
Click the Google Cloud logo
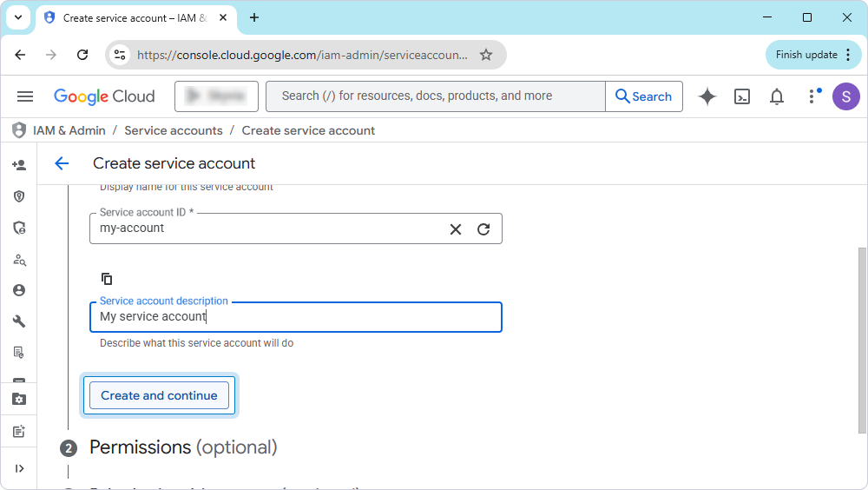pyautogui.click(x=104, y=96)
